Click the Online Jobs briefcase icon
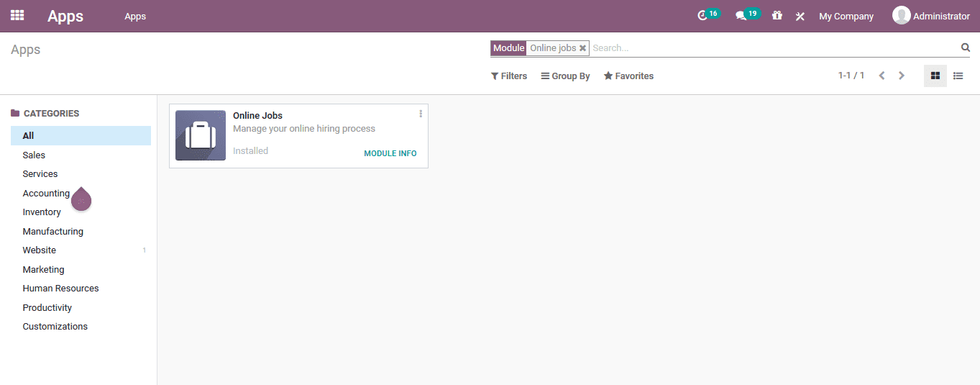The height and width of the screenshot is (385, 980). tap(201, 135)
